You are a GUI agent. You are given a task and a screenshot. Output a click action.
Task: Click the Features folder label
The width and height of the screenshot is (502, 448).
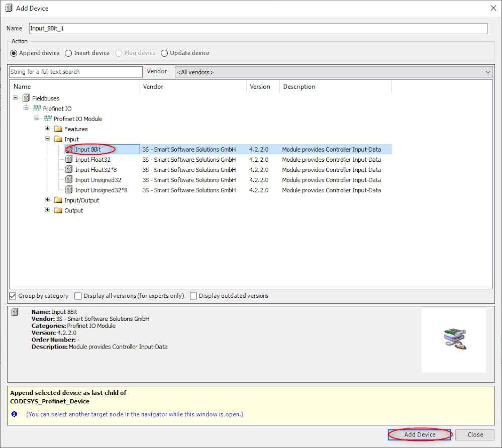[76, 129]
